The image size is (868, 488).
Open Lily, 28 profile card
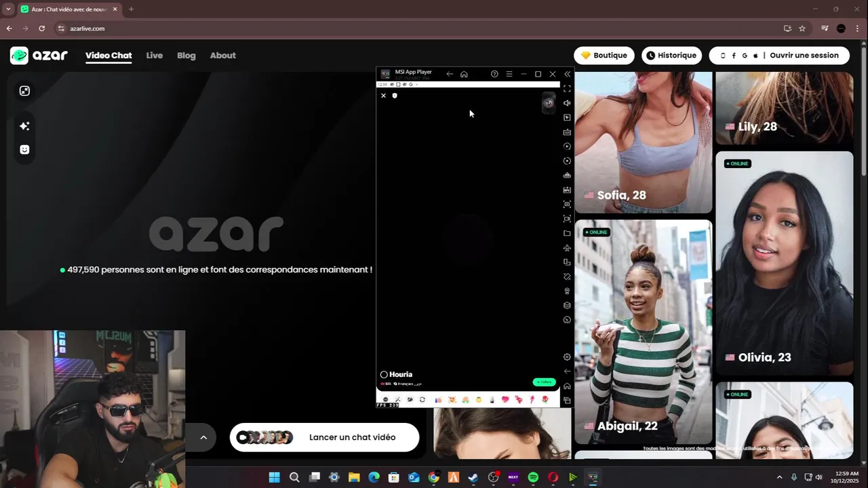click(785, 108)
